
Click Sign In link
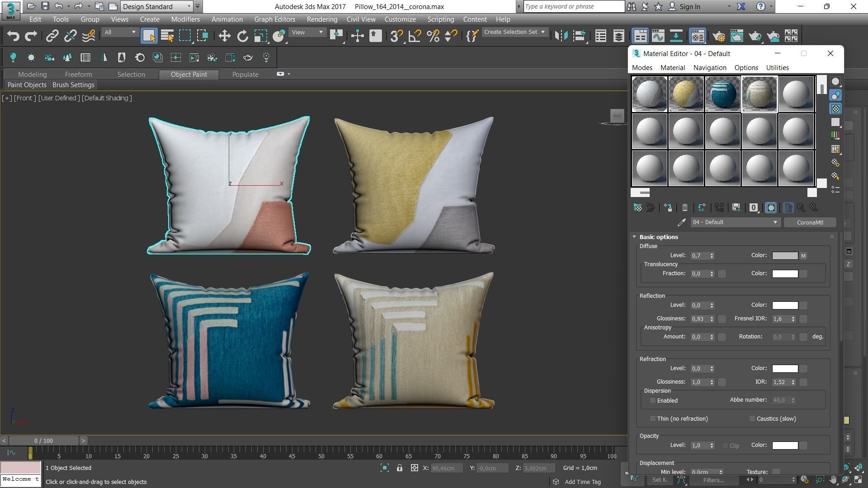tap(689, 6)
